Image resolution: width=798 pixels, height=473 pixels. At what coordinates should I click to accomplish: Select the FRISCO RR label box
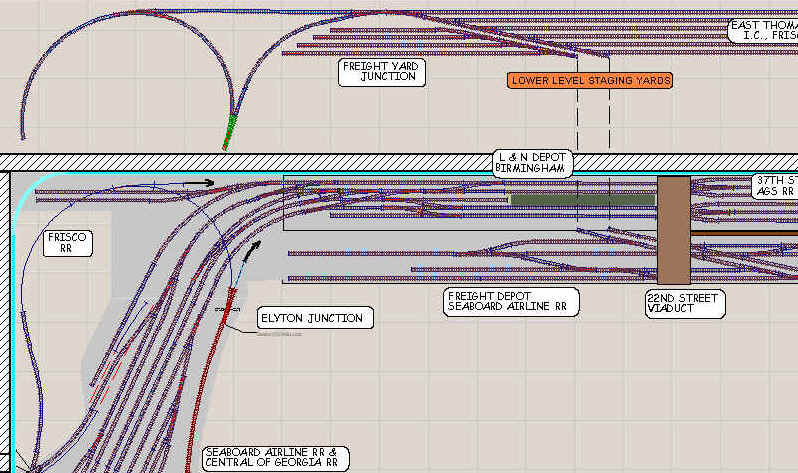pyautogui.click(x=68, y=243)
